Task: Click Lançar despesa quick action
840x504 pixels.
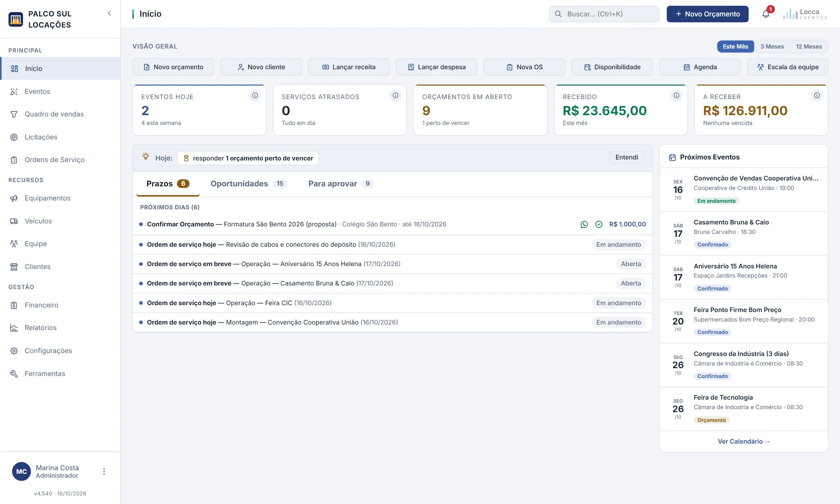Action: point(436,67)
